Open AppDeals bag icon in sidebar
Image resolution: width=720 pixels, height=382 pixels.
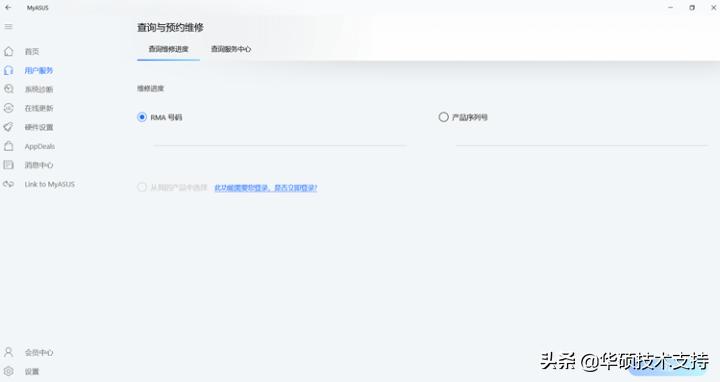(x=9, y=146)
